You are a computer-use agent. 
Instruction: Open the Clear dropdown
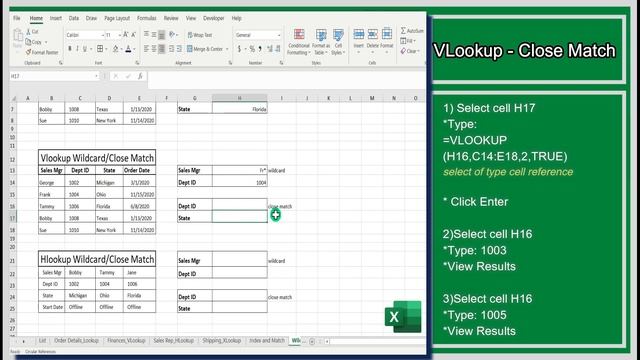point(410,51)
